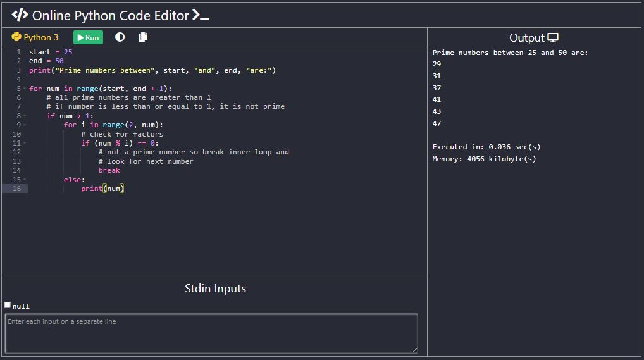644x360 pixels.
Task: Collapse the if block at line 8
Action: (25, 116)
